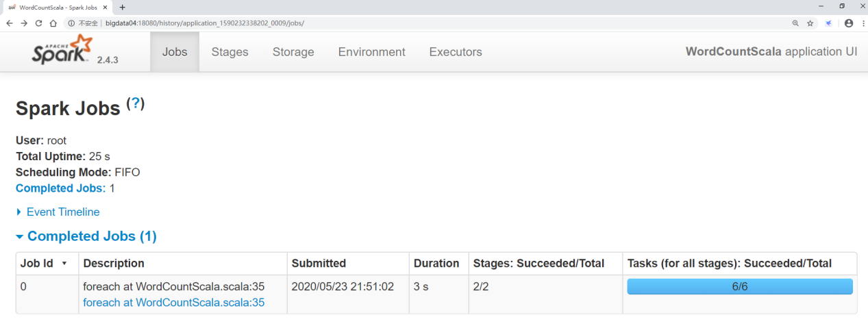Open the Storage tab
Screen dimensions: 868x330
pos(293,52)
